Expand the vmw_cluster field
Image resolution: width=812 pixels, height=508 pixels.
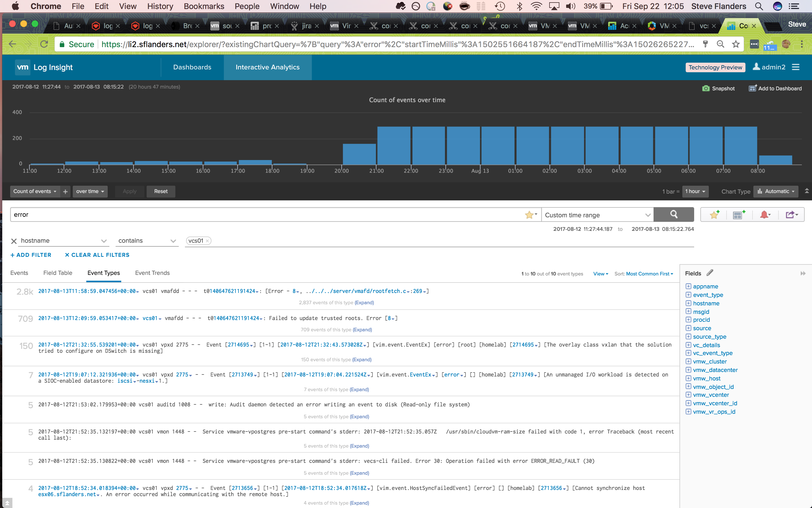coord(688,362)
